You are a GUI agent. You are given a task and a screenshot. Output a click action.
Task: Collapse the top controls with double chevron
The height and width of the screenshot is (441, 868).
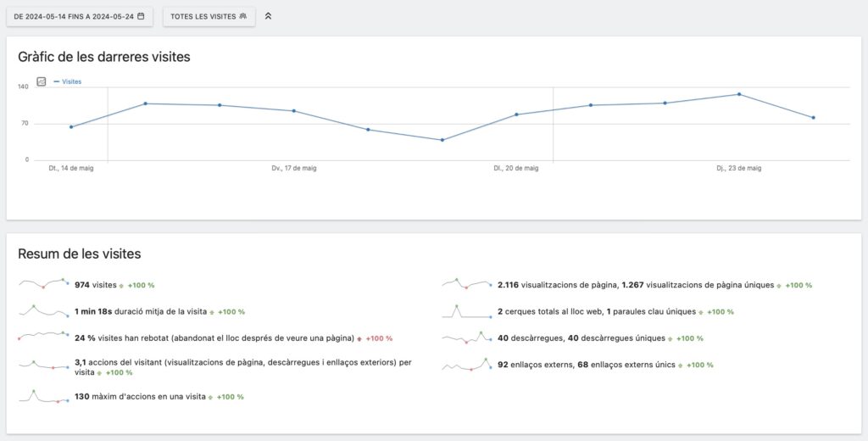coord(269,16)
